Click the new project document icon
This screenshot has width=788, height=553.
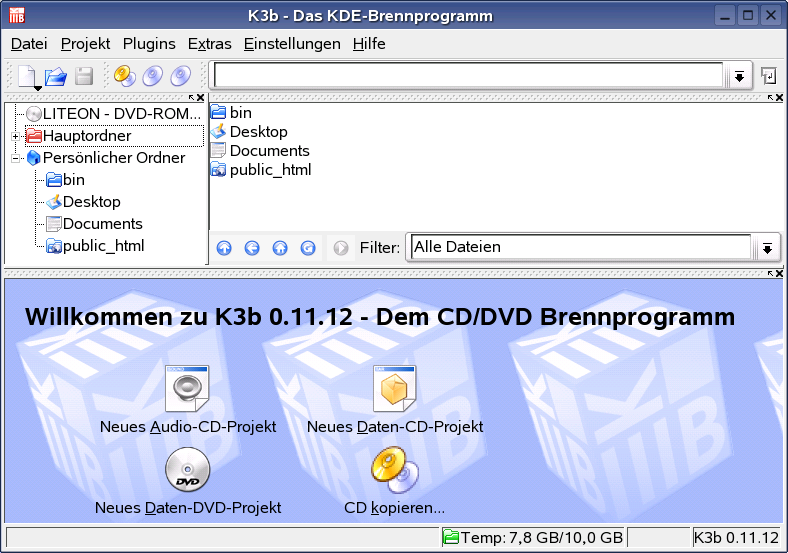tap(27, 76)
